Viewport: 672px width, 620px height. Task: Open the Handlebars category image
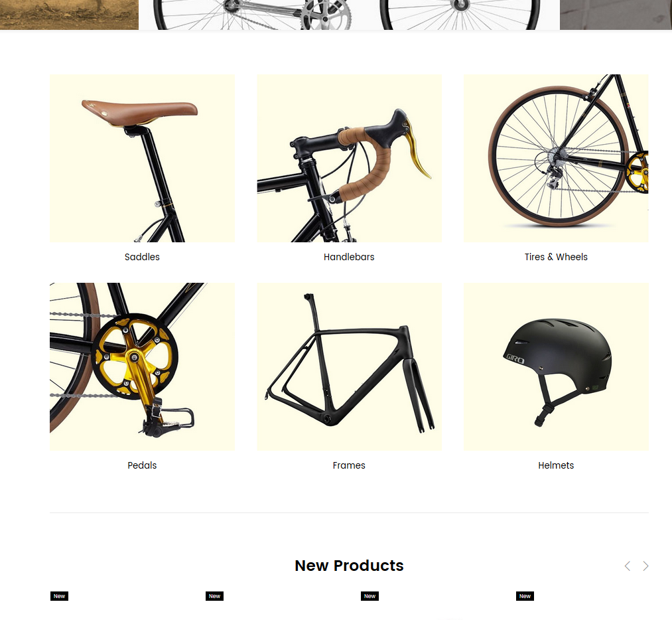(350, 158)
